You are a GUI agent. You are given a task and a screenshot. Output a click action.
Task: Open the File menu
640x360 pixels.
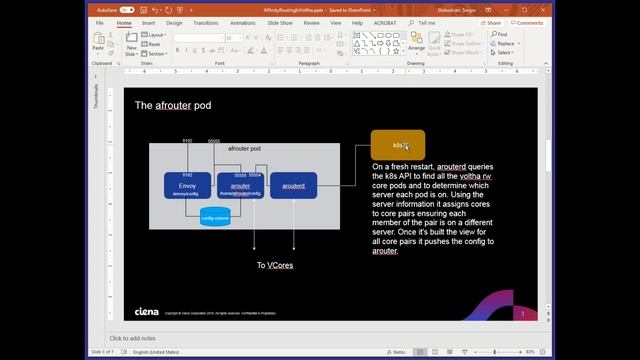(x=100, y=23)
